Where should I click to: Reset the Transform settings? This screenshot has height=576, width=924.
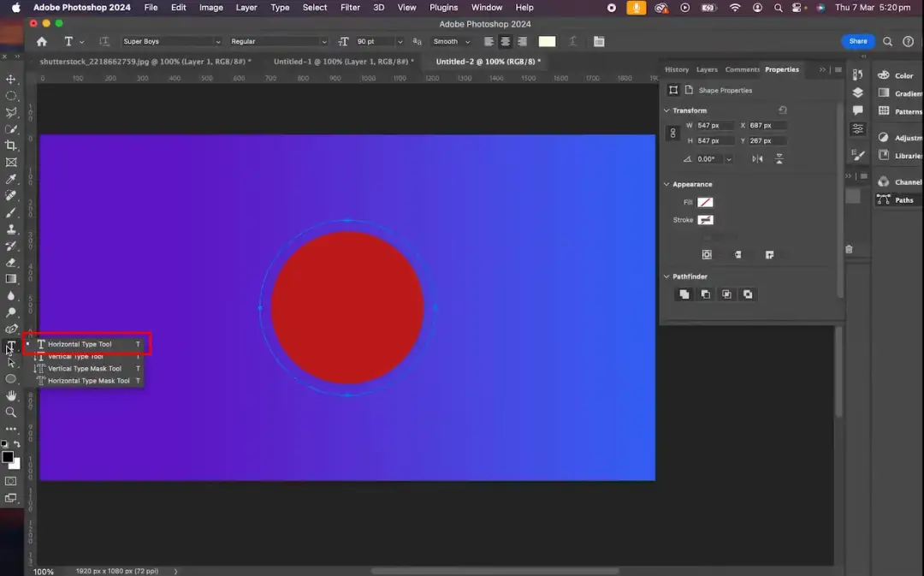point(782,110)
